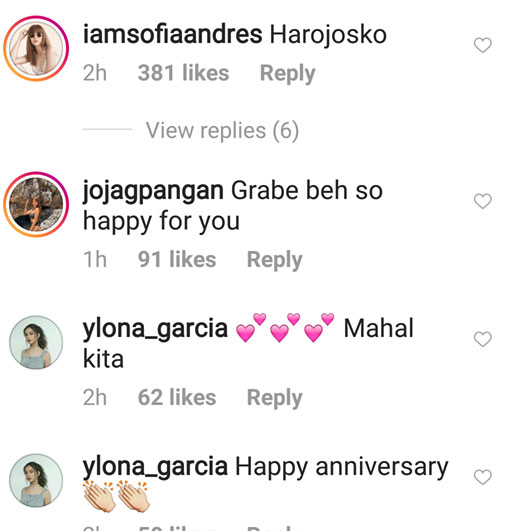Select the Harojosko comment text

(x=328, y=35)
